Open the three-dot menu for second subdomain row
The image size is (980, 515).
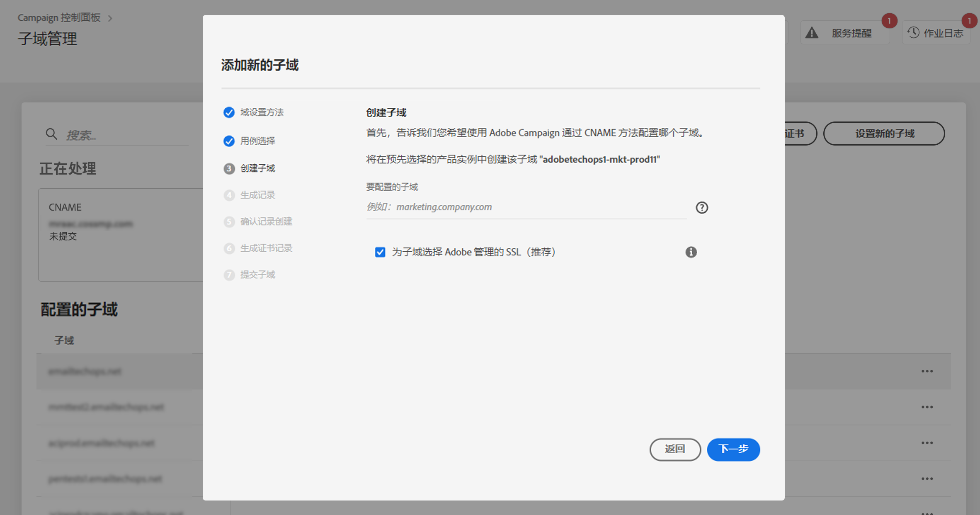927,407
